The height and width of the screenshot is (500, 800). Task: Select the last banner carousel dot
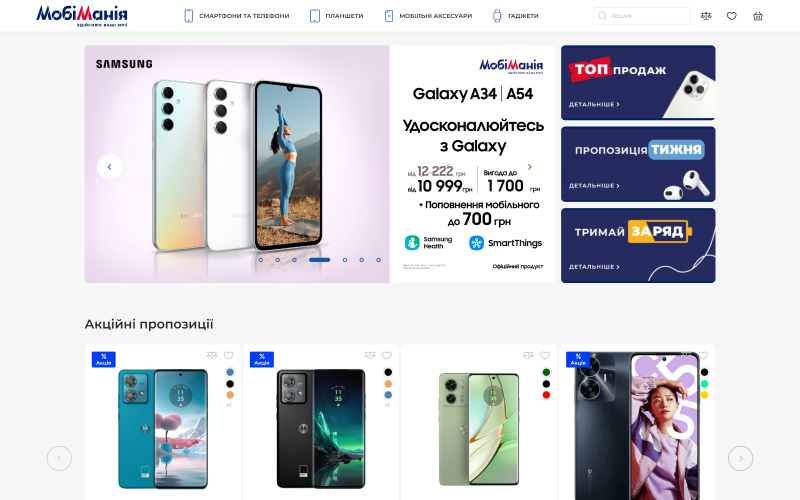coord(379,260)
